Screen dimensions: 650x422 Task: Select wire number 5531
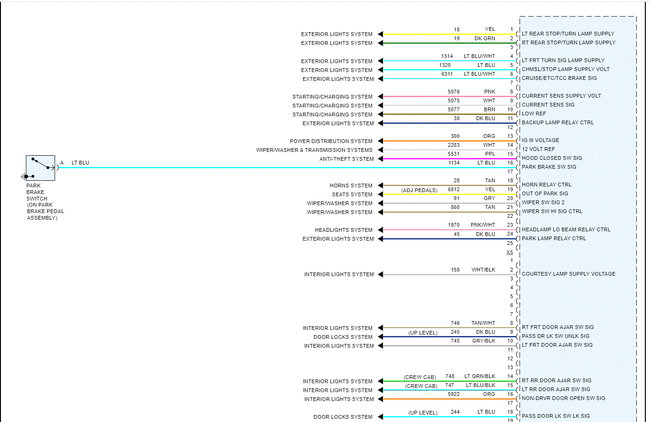pos(454,154)
